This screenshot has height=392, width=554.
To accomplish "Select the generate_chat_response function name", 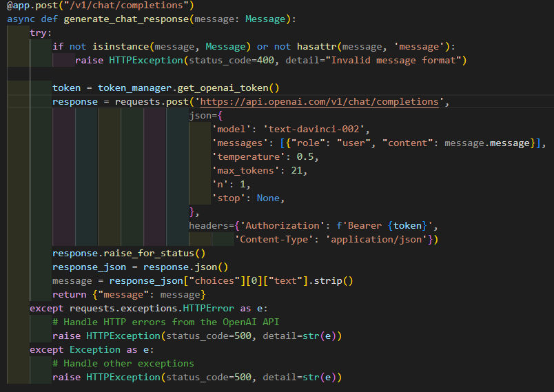I will [126, 19].
